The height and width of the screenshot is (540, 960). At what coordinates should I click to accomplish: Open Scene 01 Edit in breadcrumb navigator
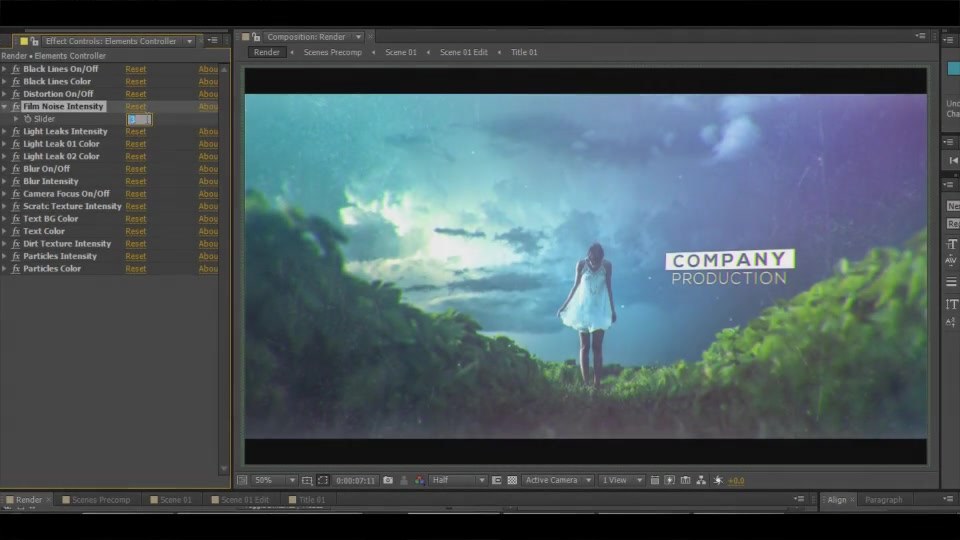pos(463,52)
